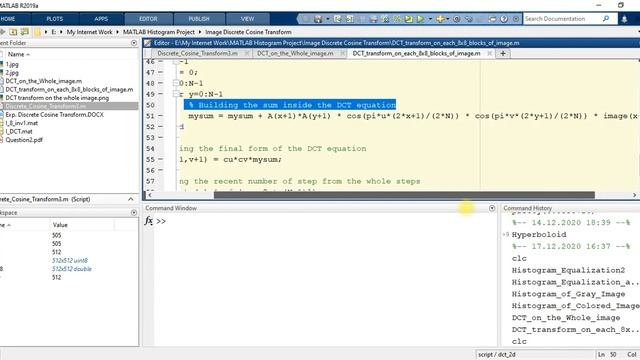Switch to the PLOTS ribbon tab
Image resolution: width=640 pixels, height=360 pixels.
[x=55, y=19]
